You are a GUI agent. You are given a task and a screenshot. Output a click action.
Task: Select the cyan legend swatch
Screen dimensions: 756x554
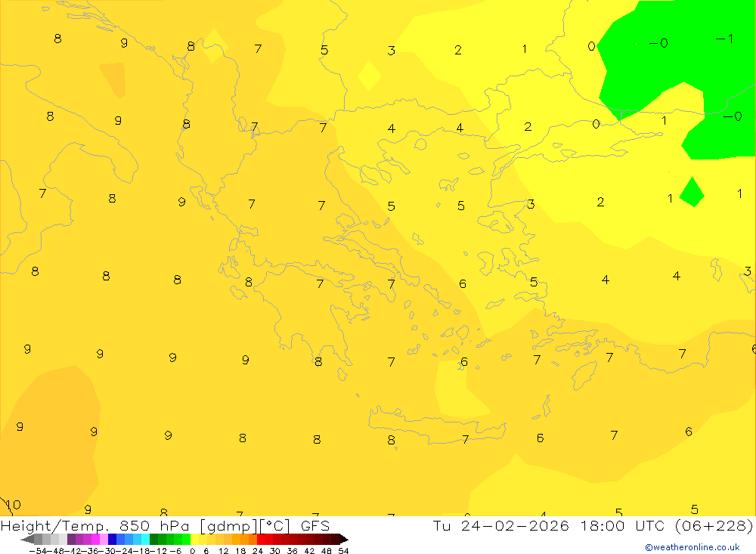(x=145, y=540)
